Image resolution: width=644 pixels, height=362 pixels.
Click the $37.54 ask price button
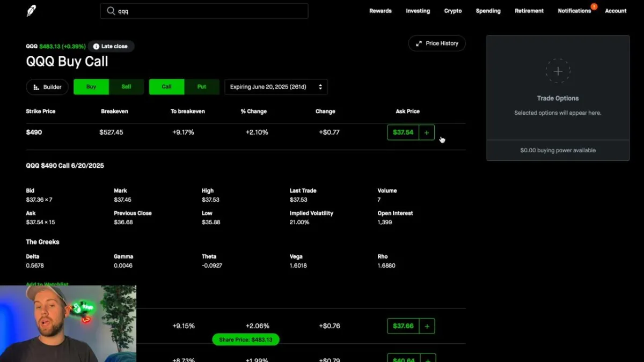tap(403, 132)
